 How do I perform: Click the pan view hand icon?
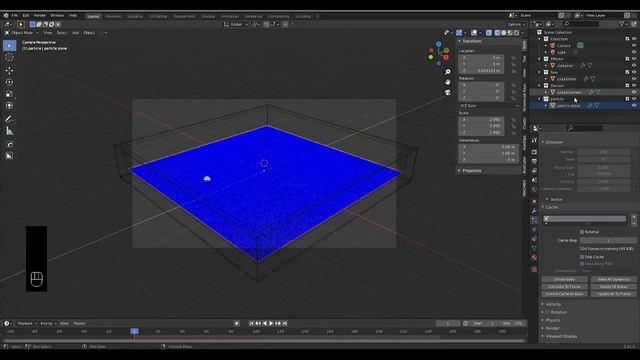coord(448,82)
